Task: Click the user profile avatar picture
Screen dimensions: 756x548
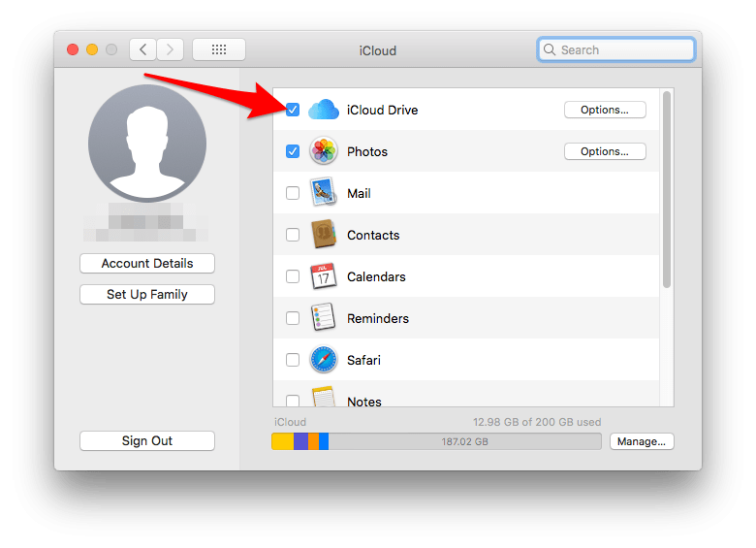Action: pyautogui.click(x=147, y=144)
